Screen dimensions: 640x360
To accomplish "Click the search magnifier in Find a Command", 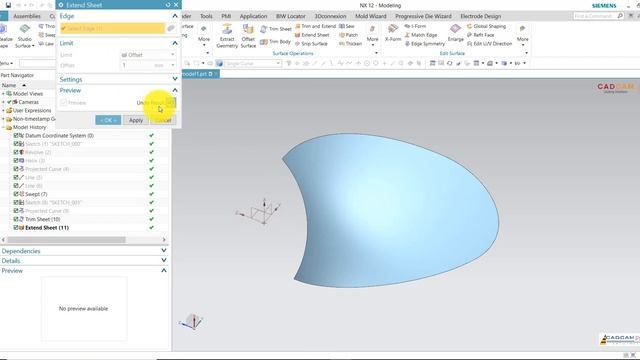I will pyautogui.click(x=620, y=16).
